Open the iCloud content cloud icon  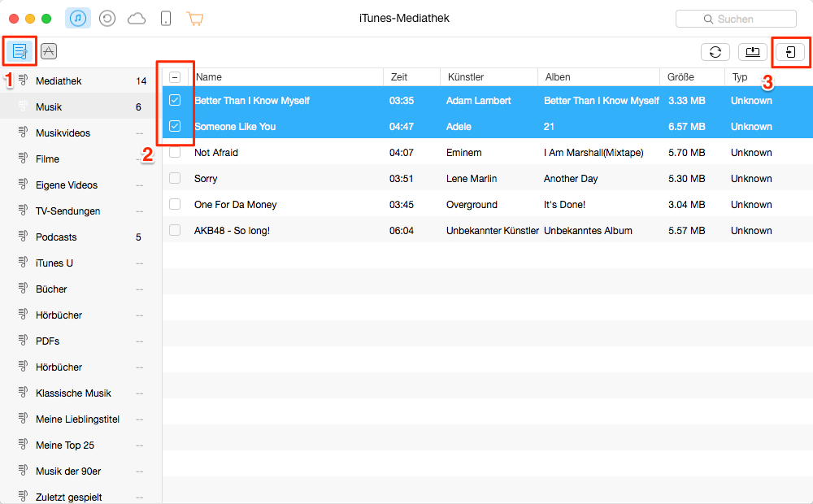[137, 20]
